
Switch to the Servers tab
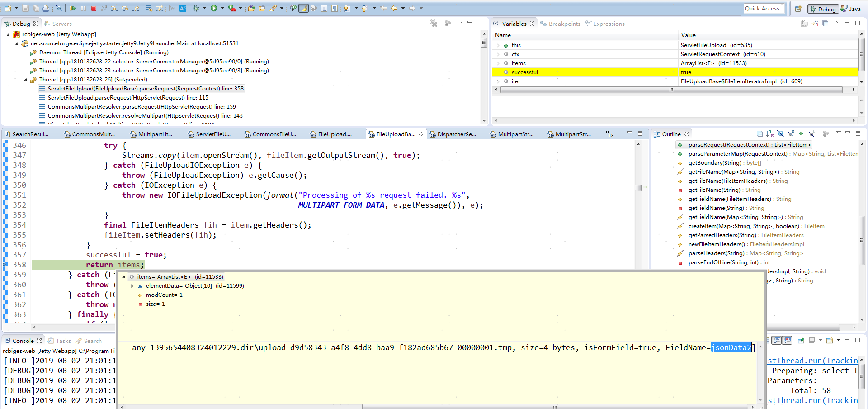pos(58,24)
